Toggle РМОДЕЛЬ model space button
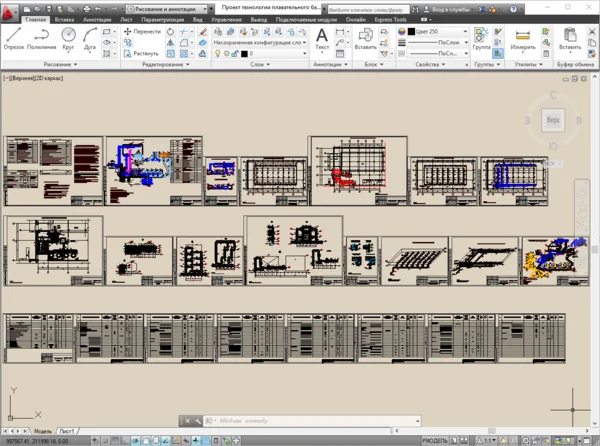The width and height of the screenshot is (600, 446). (434, 441)
